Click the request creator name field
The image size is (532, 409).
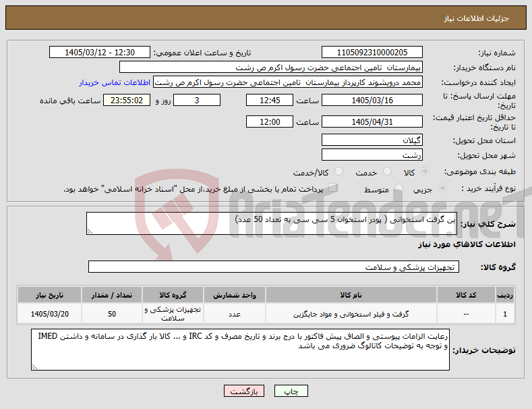pyautogui.click(x=288, y=82)
